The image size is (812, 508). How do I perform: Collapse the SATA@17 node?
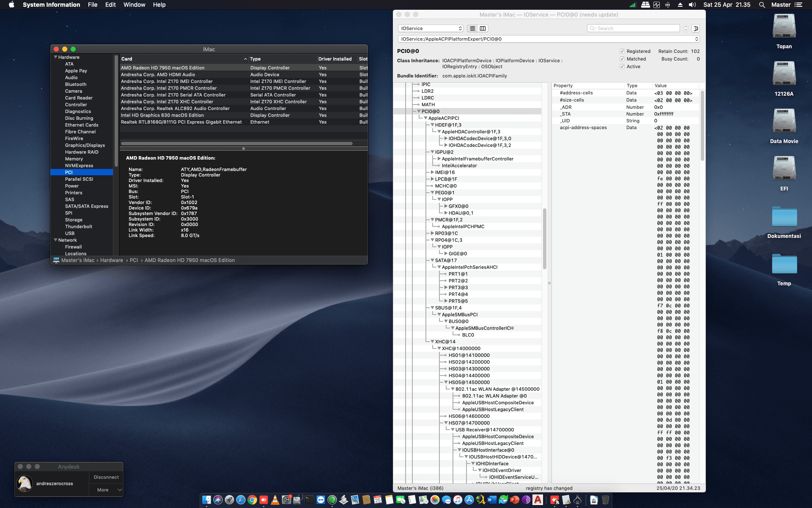[x=432, y=260]
